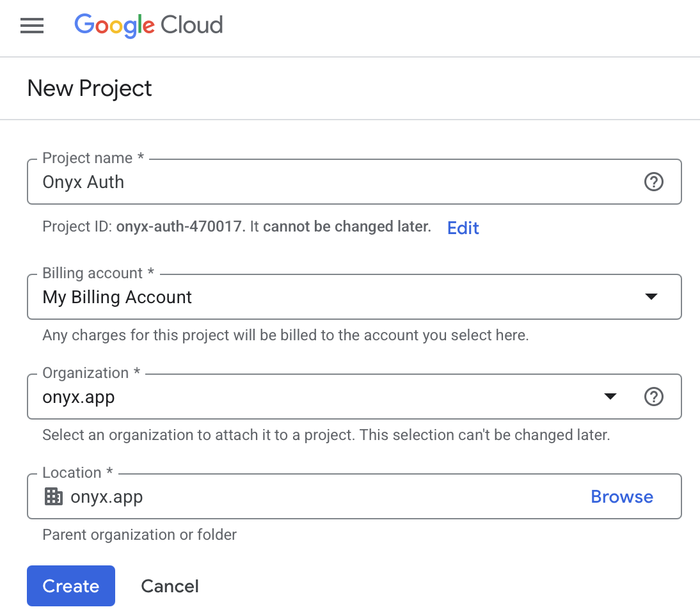Click the New Project heading

pos(89,88)
